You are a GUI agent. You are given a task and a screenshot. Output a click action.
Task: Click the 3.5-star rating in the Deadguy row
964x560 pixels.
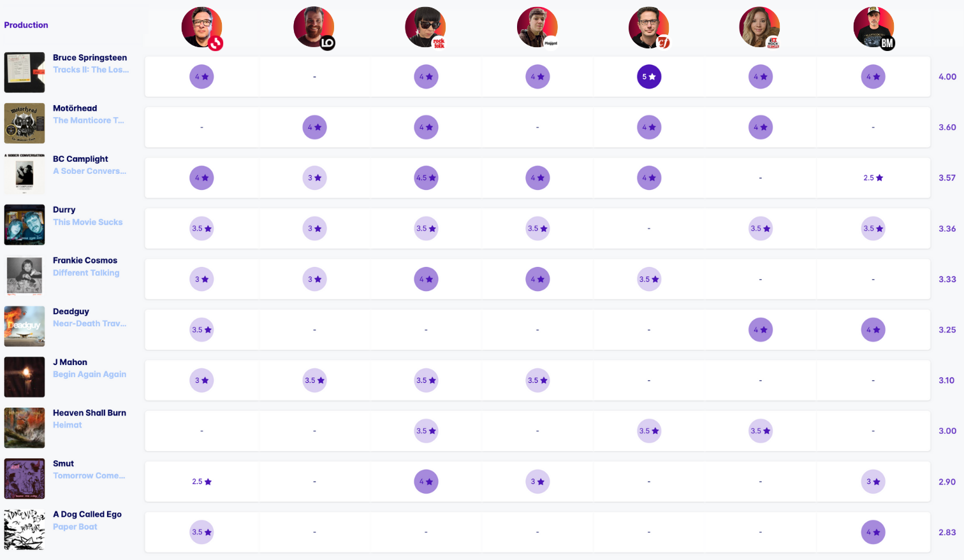(201, 330)
